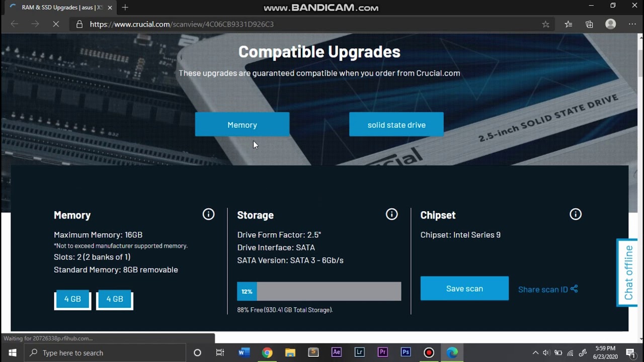
Task: Click the volume speaker tray icon
Action: coord(546,352)
